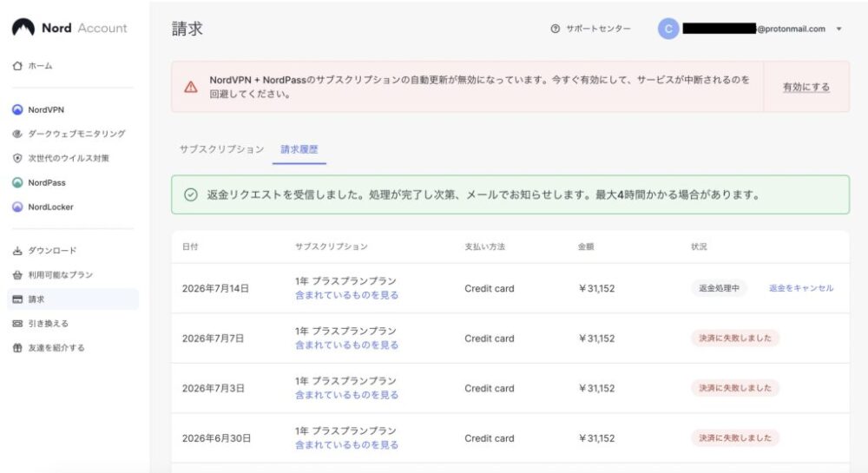Open the ホーム home icon

click(17, 66)
